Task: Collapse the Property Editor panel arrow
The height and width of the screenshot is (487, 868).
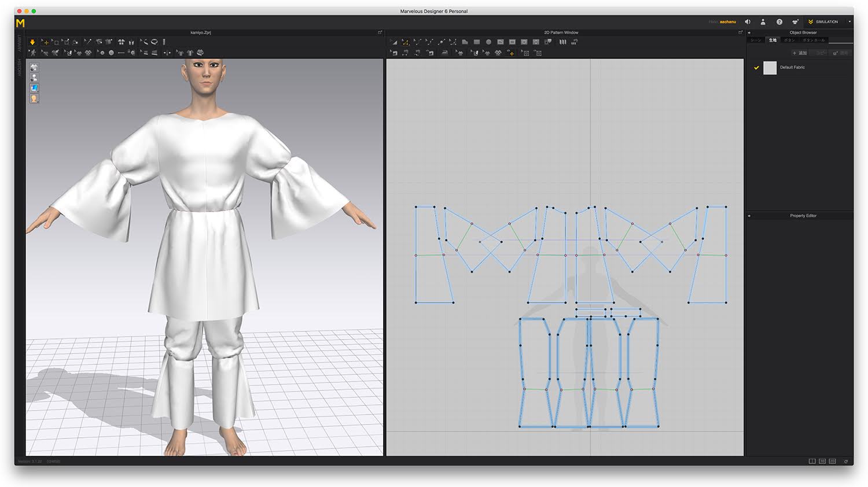Action: 749,216
